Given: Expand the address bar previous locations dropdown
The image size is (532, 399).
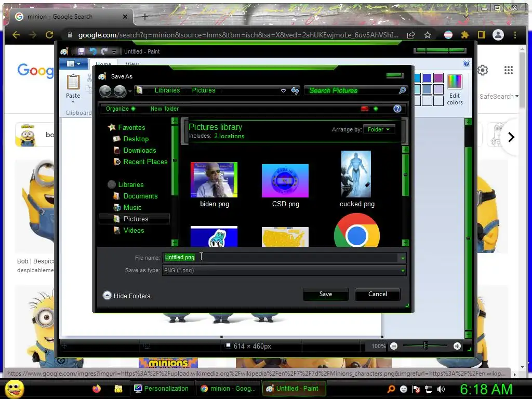Looking at the screenshot, I should pyautogui.click(x=283, y=90).
